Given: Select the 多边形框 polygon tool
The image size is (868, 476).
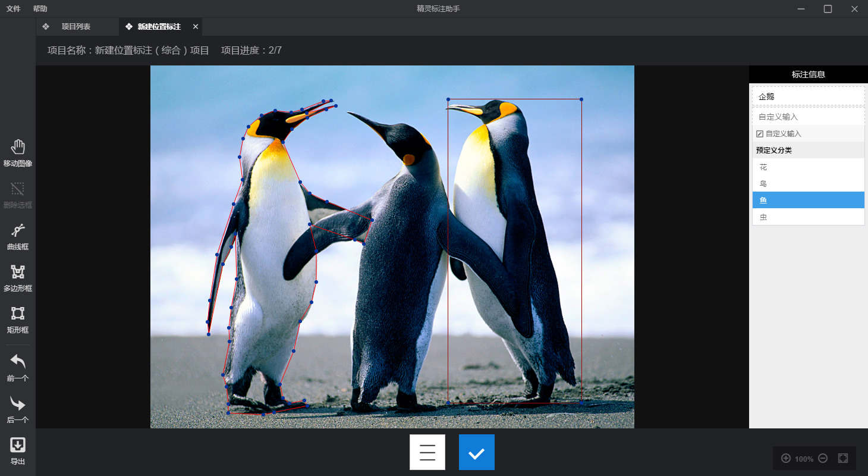Looking at the screenshot, I should (18, 278).
